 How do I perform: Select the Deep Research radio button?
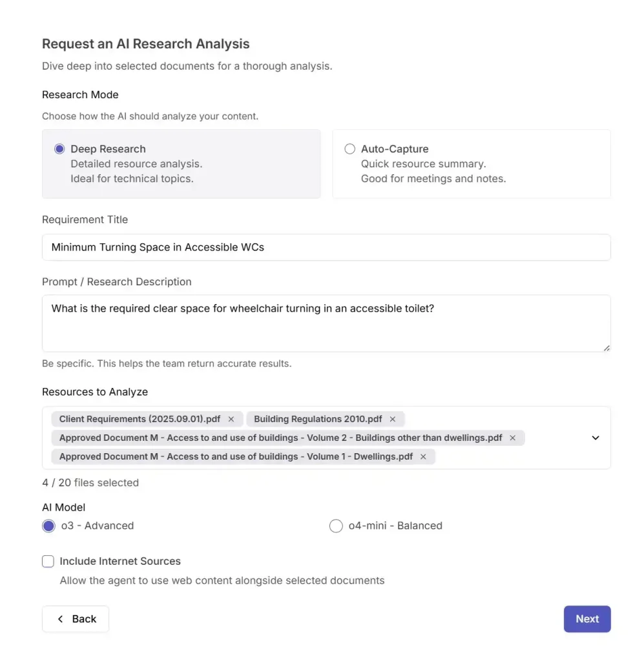click(x=60, y=149)
